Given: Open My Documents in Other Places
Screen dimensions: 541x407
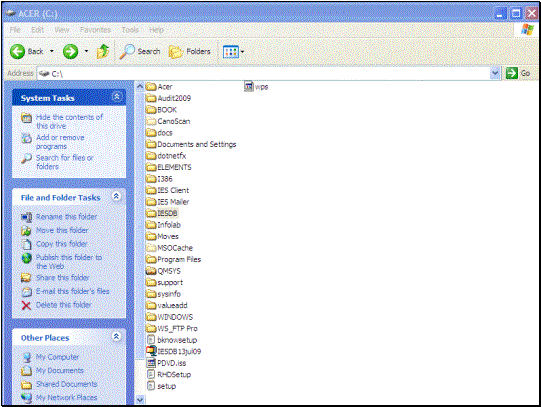Looking at the screenshot, I should point(60,370).
